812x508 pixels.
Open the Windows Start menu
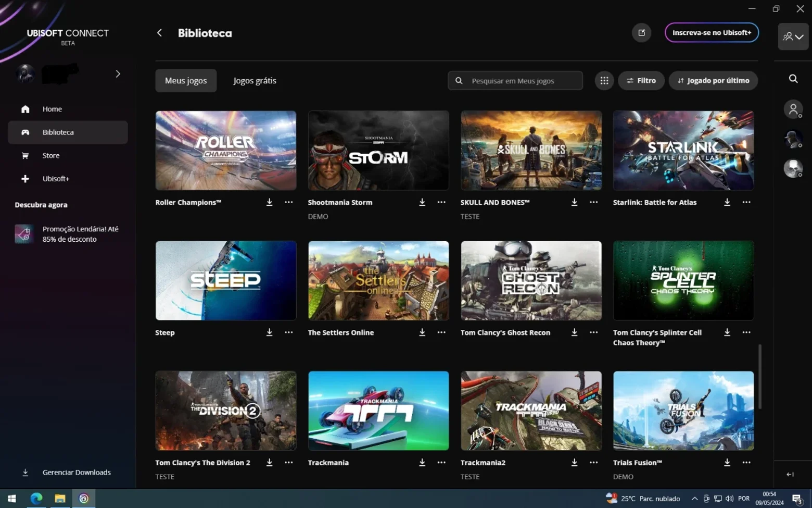[x=12, y=499]
